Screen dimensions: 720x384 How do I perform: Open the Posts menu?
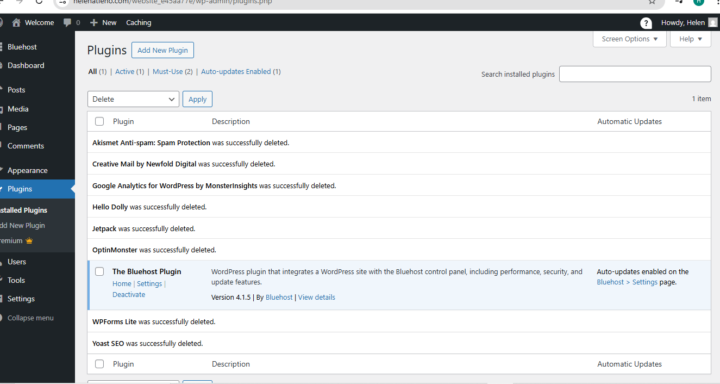click(16, 90)
